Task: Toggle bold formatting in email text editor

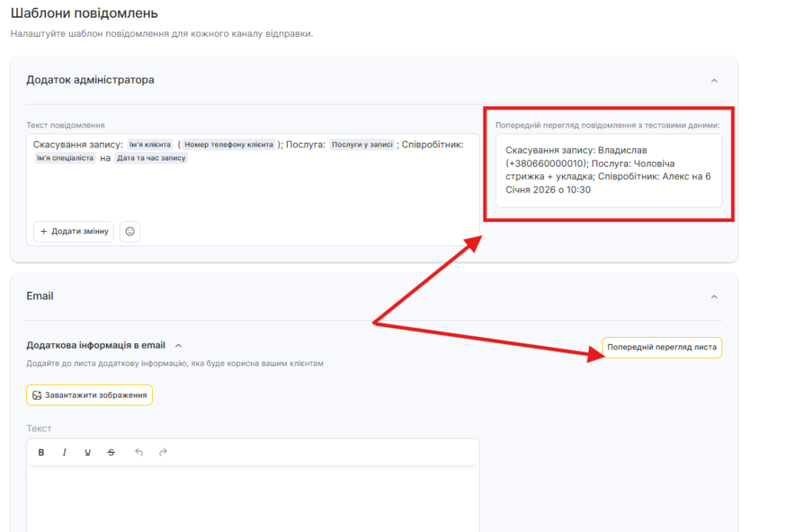Action: (41, 452)
